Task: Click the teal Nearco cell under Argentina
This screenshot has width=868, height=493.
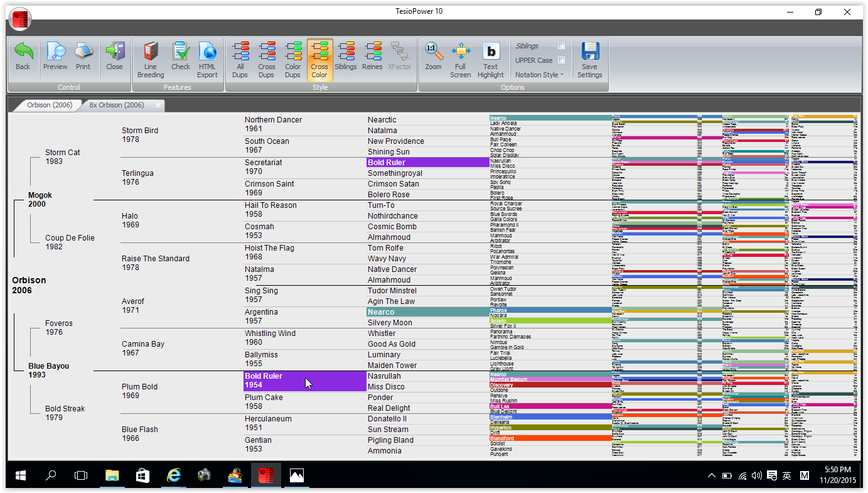Action: (427, 312)
